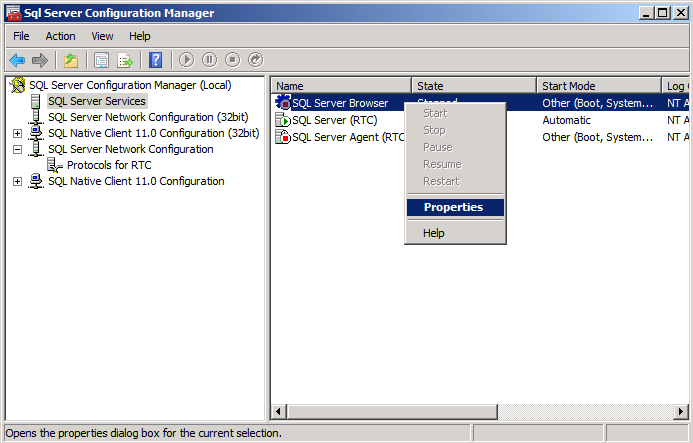
Task: Click horizontal scrollbar left arrow
Action: [x=278, y=412]
